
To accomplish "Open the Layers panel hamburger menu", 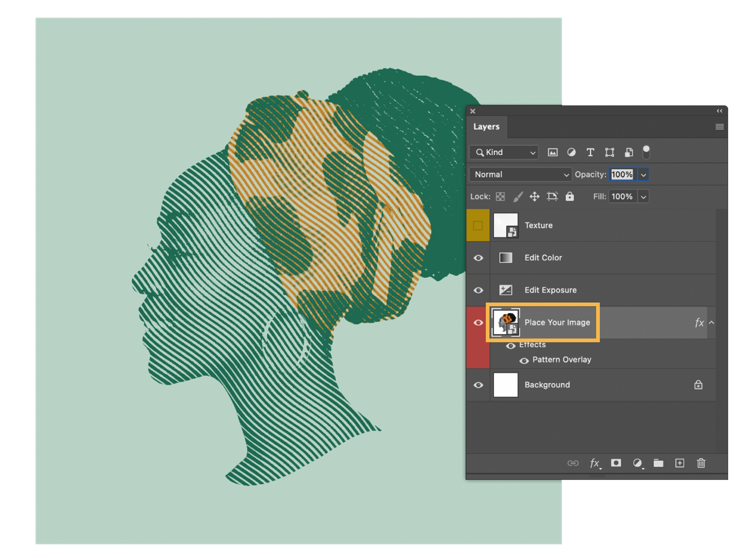I will [719, 127].
